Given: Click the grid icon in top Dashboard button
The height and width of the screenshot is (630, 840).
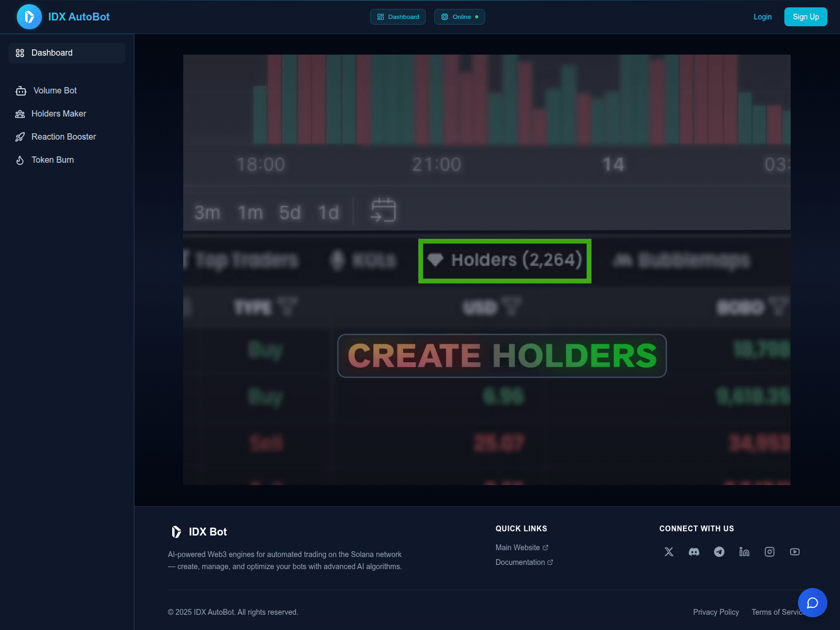Looking at the screenshot, I should (381, 17).
